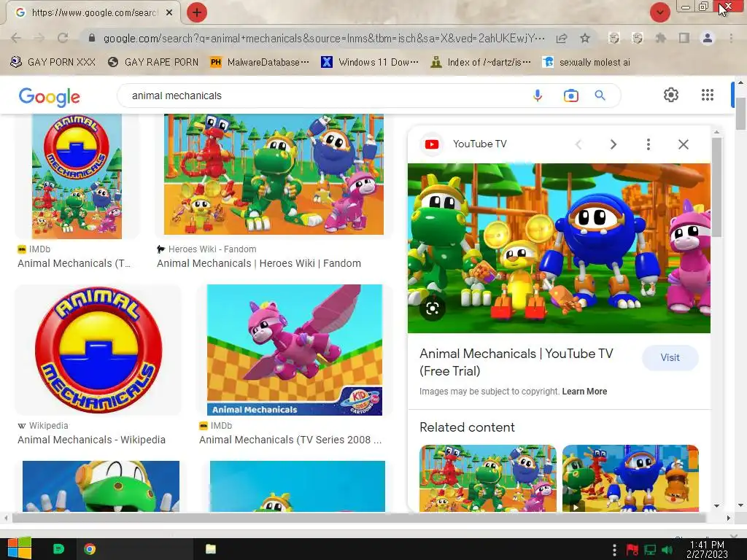
Task: Open 'Animal Mechanicals | Heroes Wiki | Fandom' link
Action: click(x=259, y=263)
